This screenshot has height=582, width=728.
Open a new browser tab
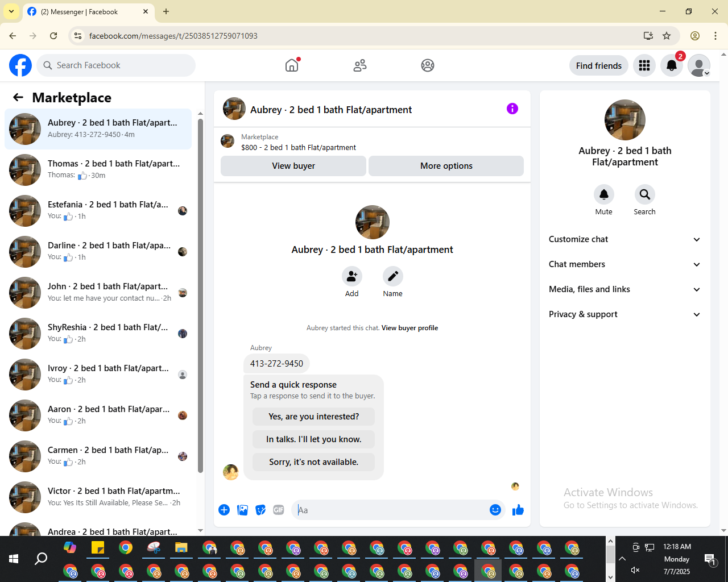point(166,11)
